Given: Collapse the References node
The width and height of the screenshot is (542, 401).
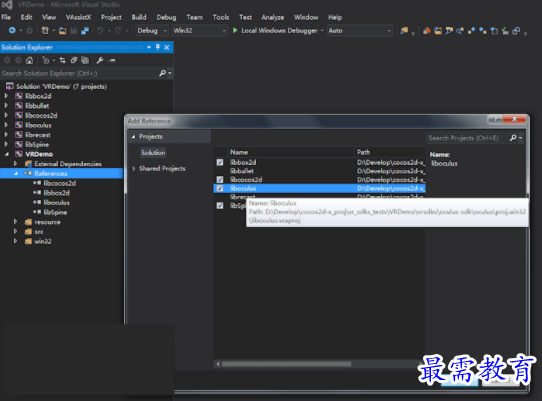Looking at the screenshot, I should (16, 174).
